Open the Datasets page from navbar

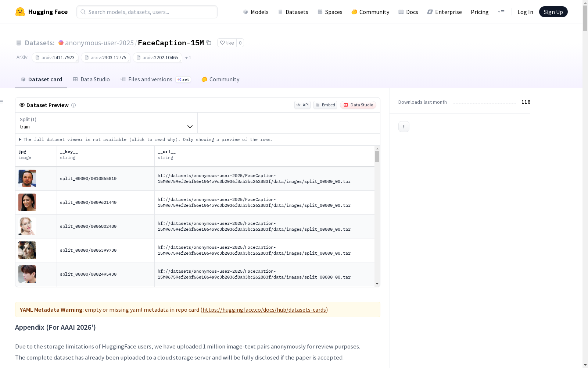(x=293, y=12)
